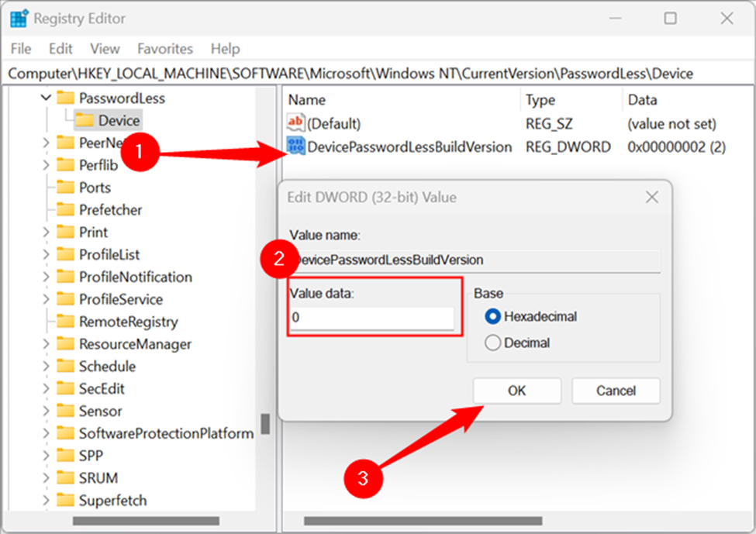The width and height of the screenshot is (756, 534).
Task: Click the Perflib folder icon
Action: (x=65, y=165)
